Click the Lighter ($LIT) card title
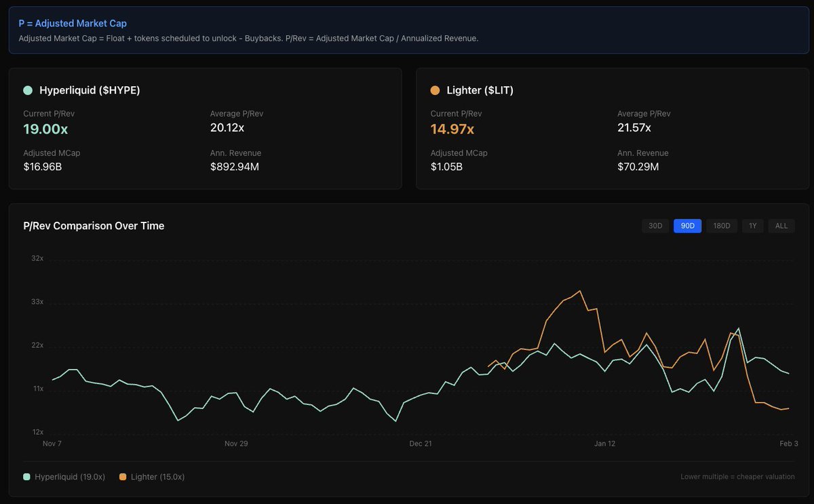Image resolution: width=814 pixels, height=504 pixels. (x=480, y=90)
